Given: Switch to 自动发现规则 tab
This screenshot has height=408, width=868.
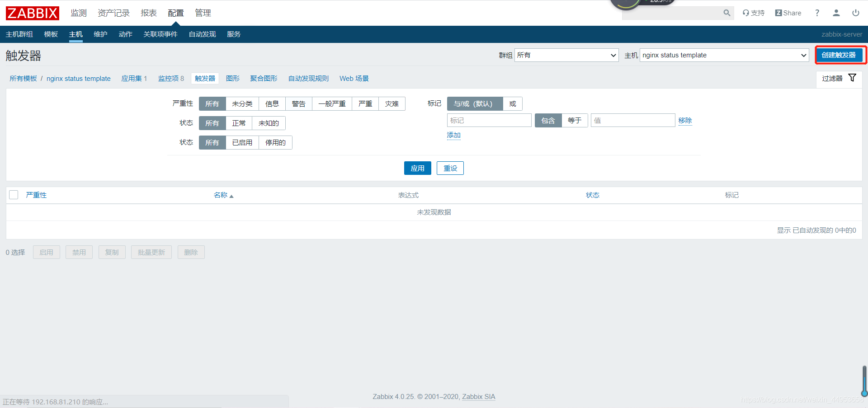Looking at the screenshot, I should point(309,79).
